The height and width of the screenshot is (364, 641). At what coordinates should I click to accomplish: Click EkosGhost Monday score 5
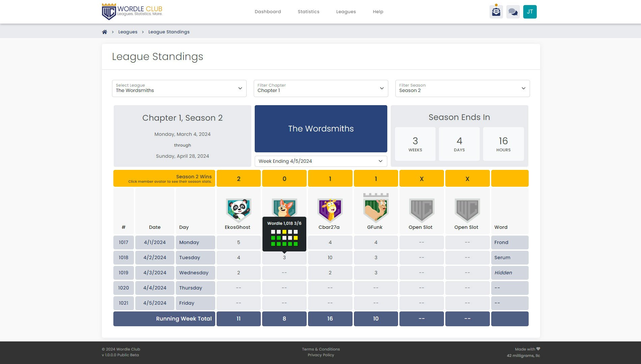(239, 242)
